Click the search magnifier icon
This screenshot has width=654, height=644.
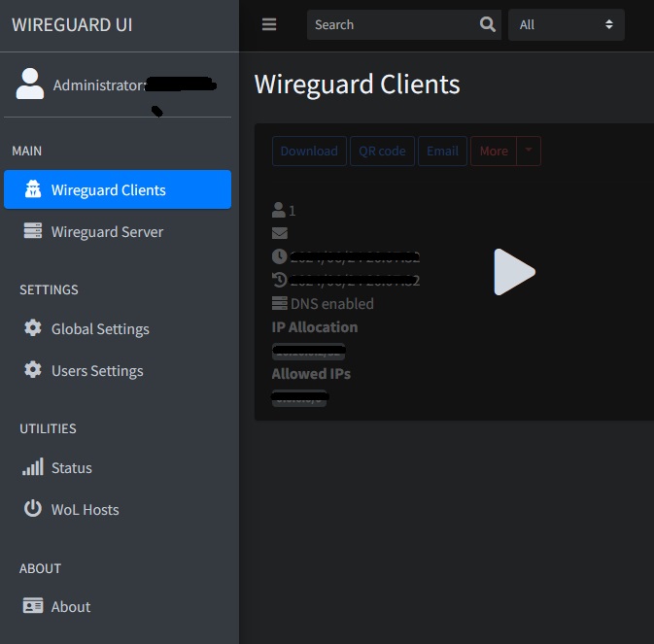tap(488, 25)
